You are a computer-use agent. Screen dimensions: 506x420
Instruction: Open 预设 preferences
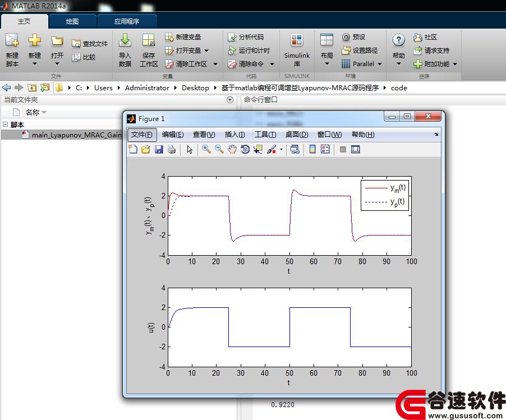[x=353, y=37]
